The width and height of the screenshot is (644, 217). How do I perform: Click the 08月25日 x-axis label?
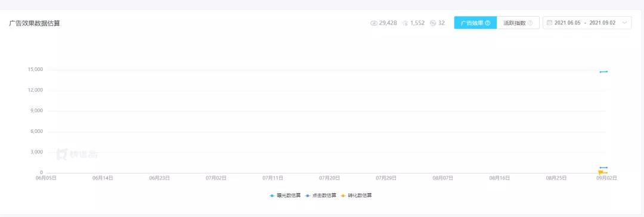(x=556, y=178)
